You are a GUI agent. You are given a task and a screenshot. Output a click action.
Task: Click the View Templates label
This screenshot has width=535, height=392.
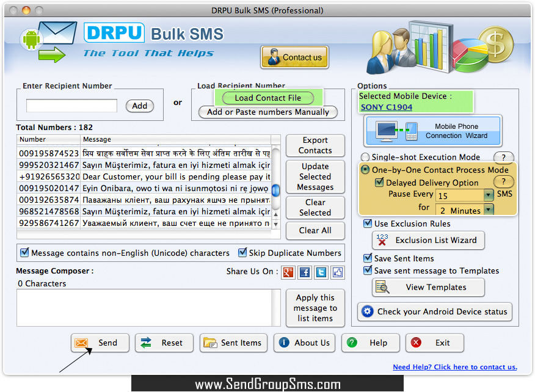coord(435,287)
